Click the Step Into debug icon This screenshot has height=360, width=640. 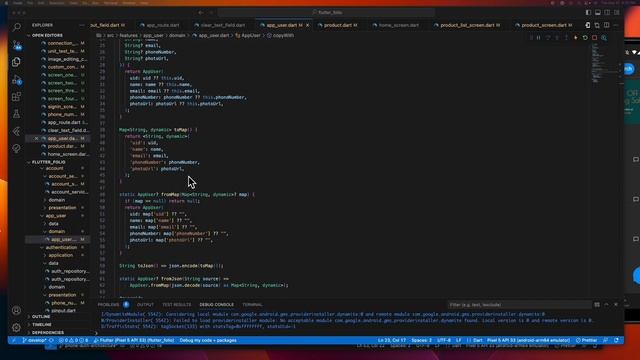(x=557, y=38)
